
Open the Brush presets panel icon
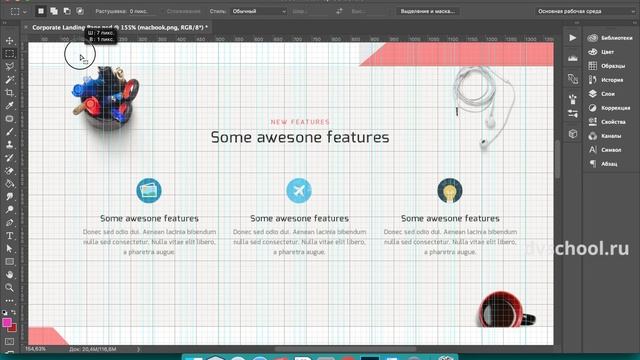pos(573,98)
